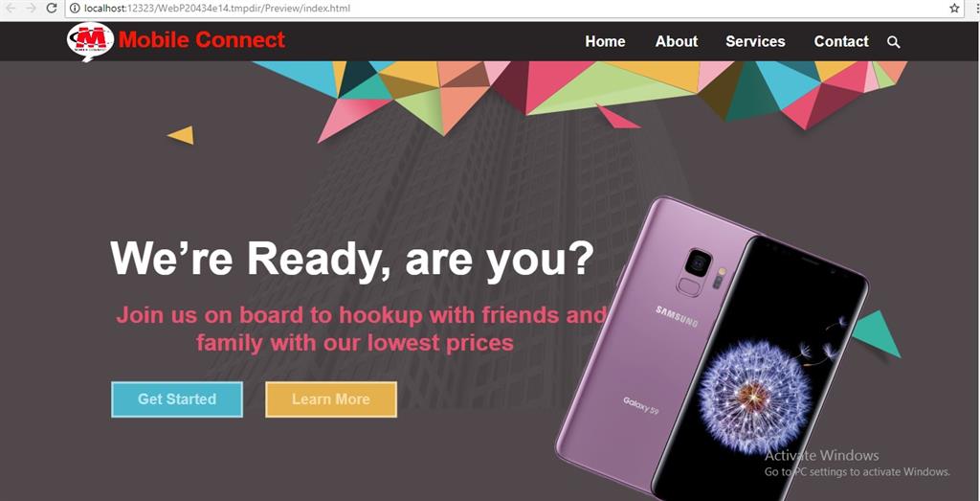This screenshot has height=501, width=980.
Task: Click the Learn More button
Action: point(330,399)
